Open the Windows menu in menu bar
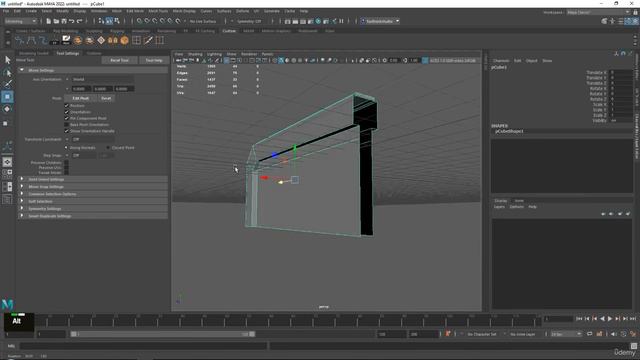This screenshot has width=640, height=360. click(99, 11)
